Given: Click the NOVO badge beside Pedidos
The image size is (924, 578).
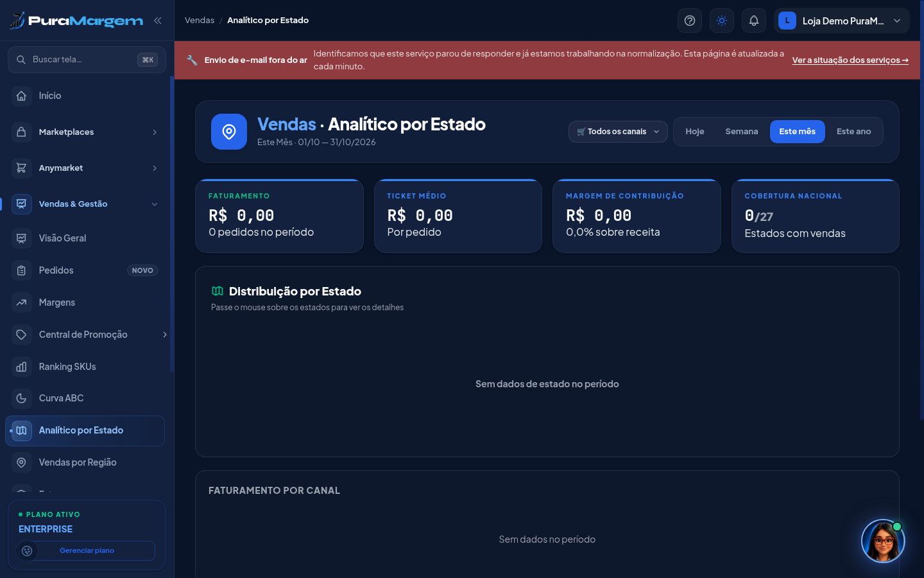Looking at the screenshot, I should click(x=142, y=270).
